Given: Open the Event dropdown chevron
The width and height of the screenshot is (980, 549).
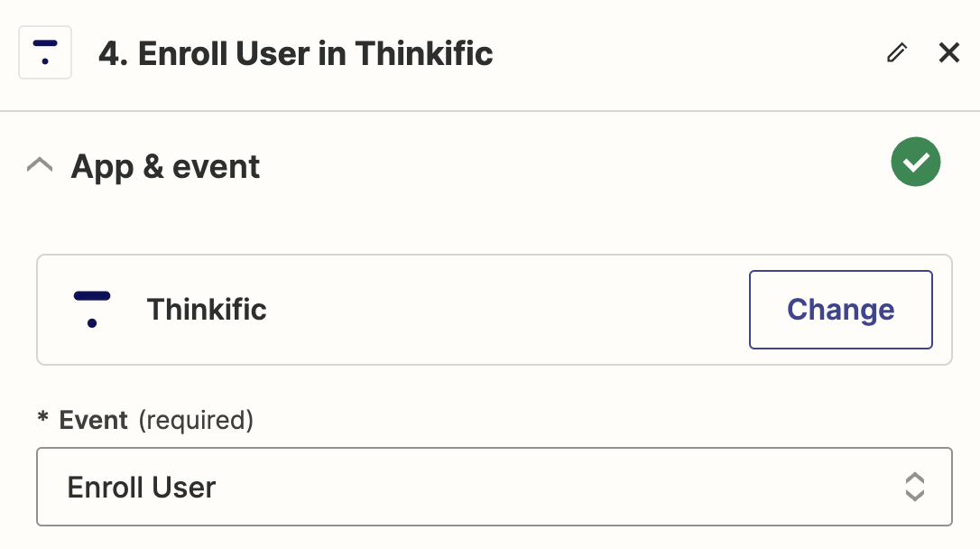Looking at the screenshot, I should pos(915,487).
